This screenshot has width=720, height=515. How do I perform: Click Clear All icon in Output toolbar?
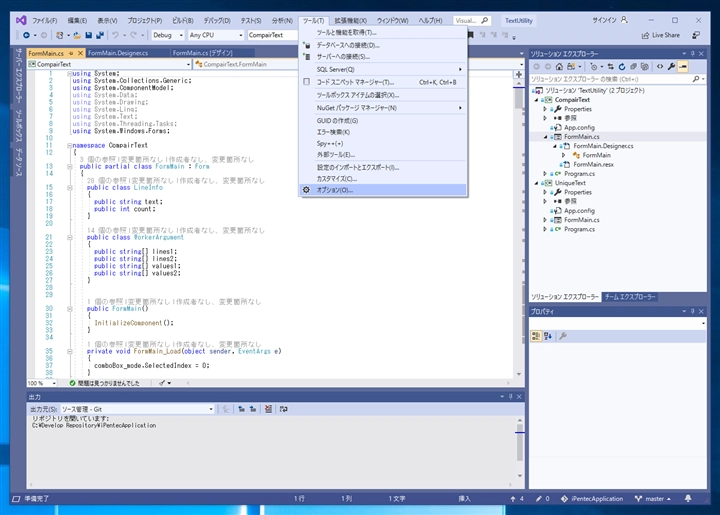point(268,409)
